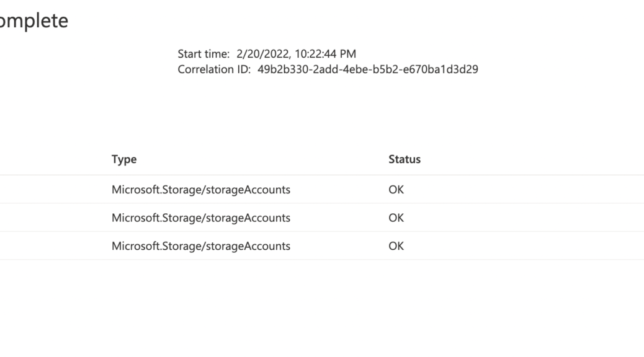Click the OK status in the second row
The image size is (644, 357).
(x=396, y=218)
